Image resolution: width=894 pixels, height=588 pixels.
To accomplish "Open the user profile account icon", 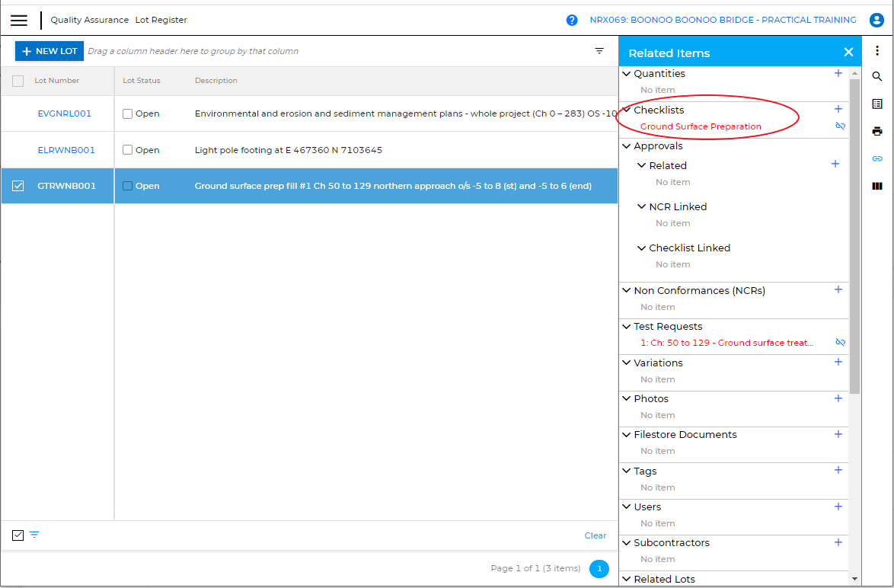I will [873, 21].
